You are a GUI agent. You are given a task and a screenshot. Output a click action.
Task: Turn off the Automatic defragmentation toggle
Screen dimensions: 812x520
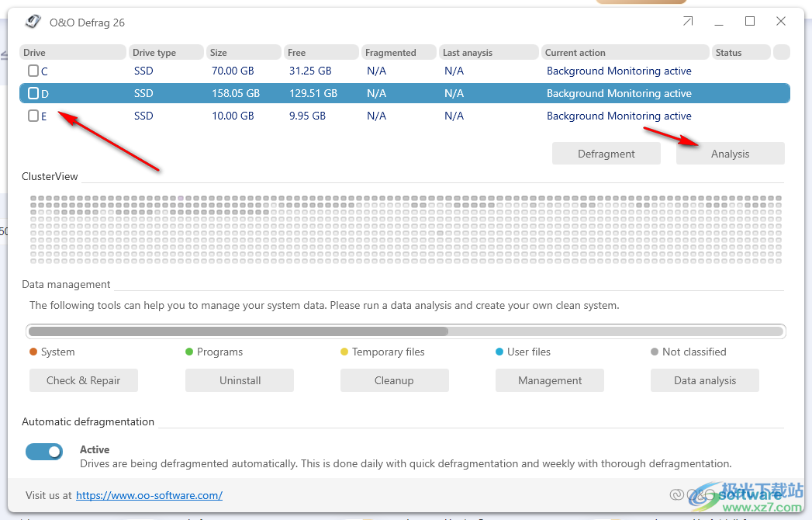point(44,452)
